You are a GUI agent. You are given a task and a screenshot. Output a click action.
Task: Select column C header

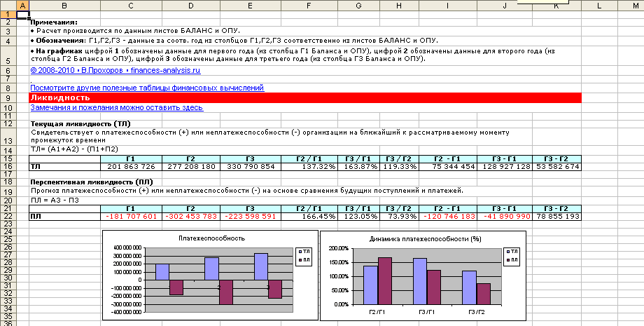(132, 6)
